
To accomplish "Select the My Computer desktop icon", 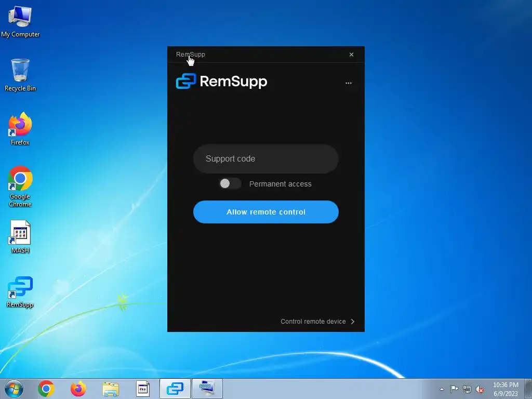I will tap(20, 21).
